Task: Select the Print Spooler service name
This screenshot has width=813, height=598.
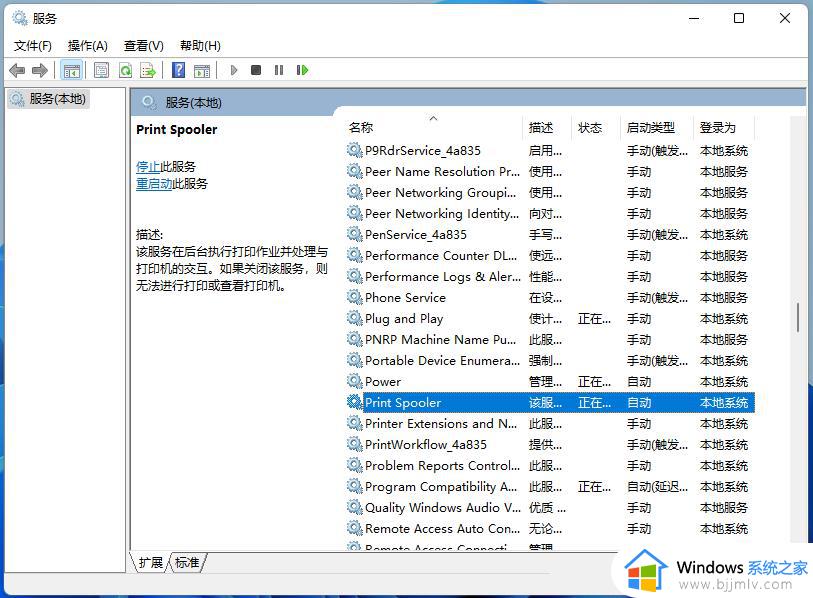Action: pyautogui.click(x=403, y=403)
